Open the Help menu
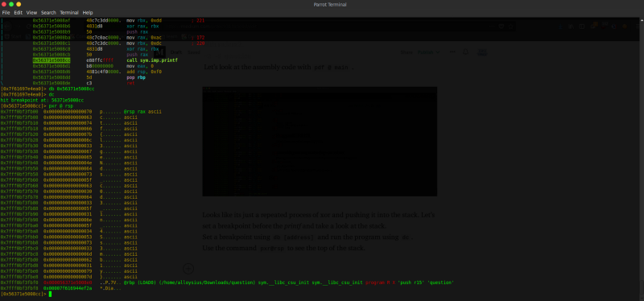The width and height of the screenshot is (644, 301). click(x=88, y=13)
